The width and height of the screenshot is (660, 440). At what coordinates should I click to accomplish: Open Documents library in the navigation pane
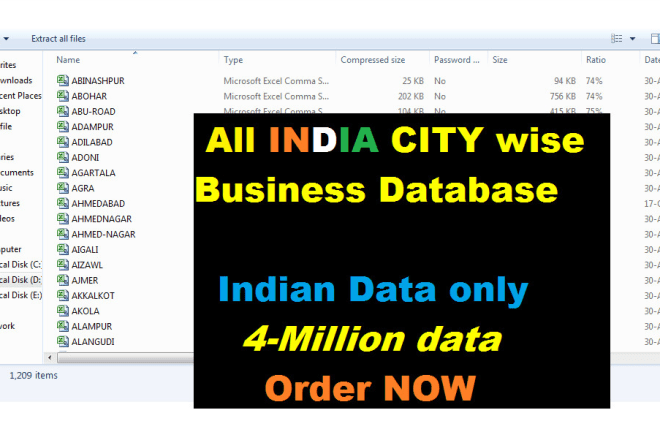[x=16, y=172]
